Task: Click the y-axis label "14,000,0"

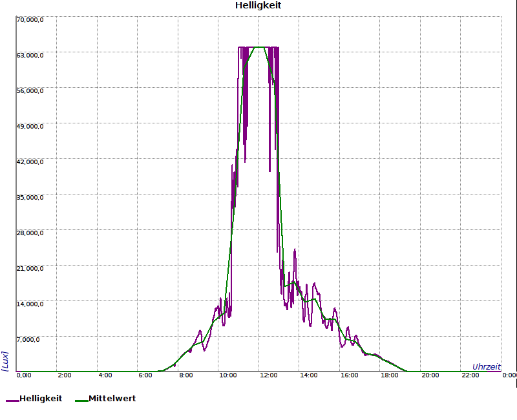Action: [30, 304]
